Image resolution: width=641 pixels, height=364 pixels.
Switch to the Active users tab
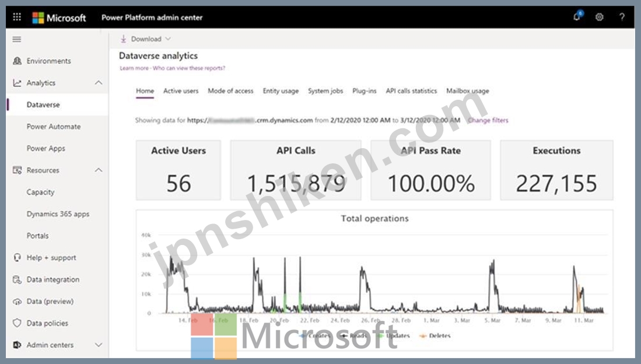point(181,91)
